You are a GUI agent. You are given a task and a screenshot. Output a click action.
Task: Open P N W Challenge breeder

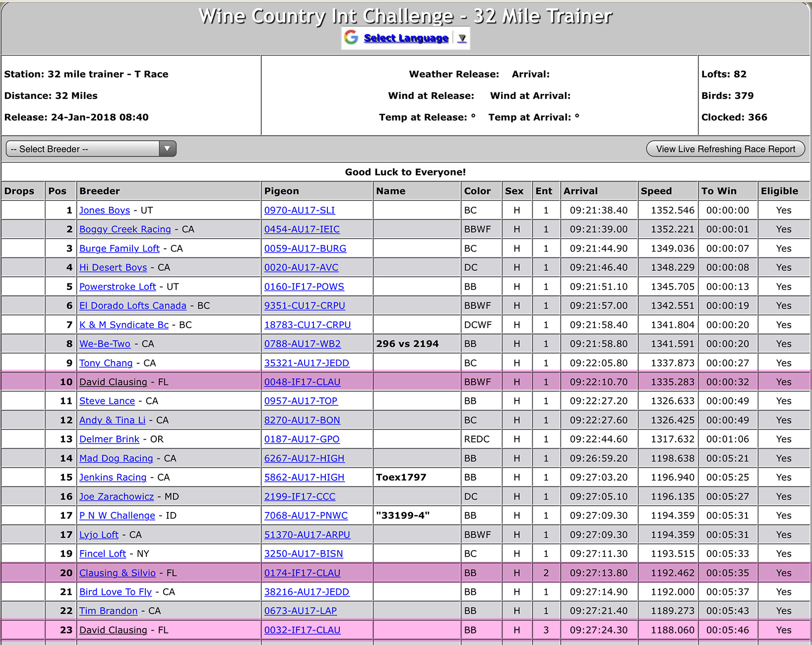pyautogui.click(x=117, y=516)
